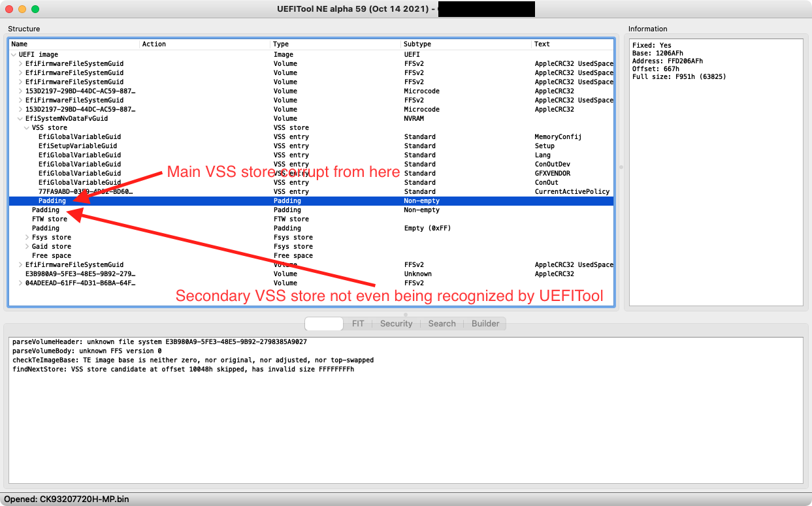812x506 pixels.
Task: Open the Builder tab
Action: [485, 323]
